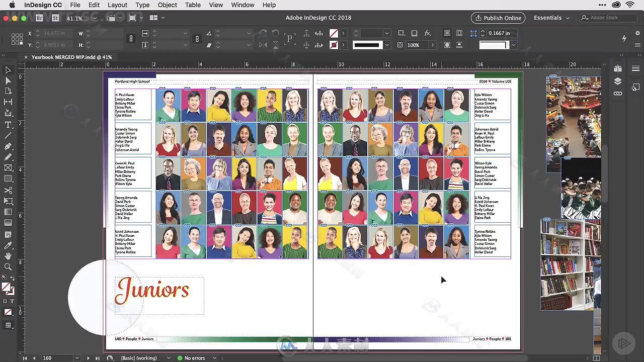Select the Gradient Swatch tool
The height and width of the screenshot is (362, 644).
click(8, 212)
